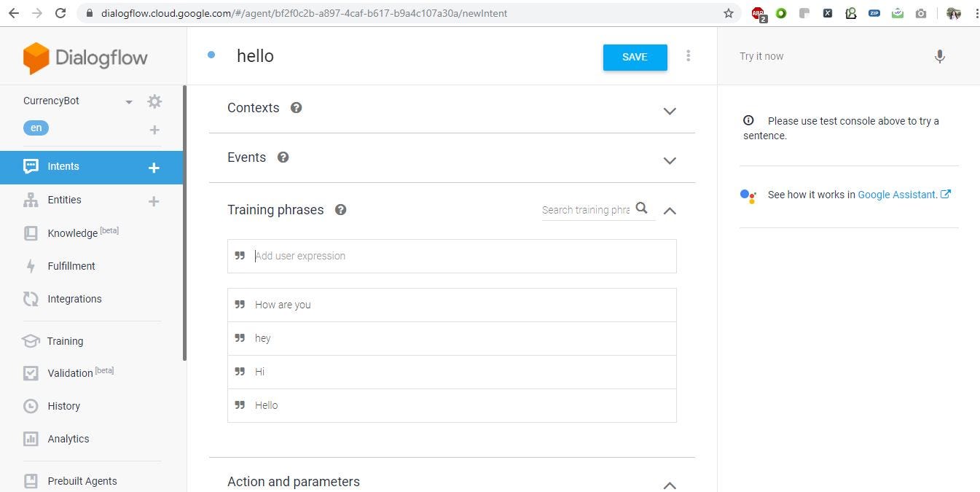
Task: Save the hello intent
Action: tap(634, 57)
